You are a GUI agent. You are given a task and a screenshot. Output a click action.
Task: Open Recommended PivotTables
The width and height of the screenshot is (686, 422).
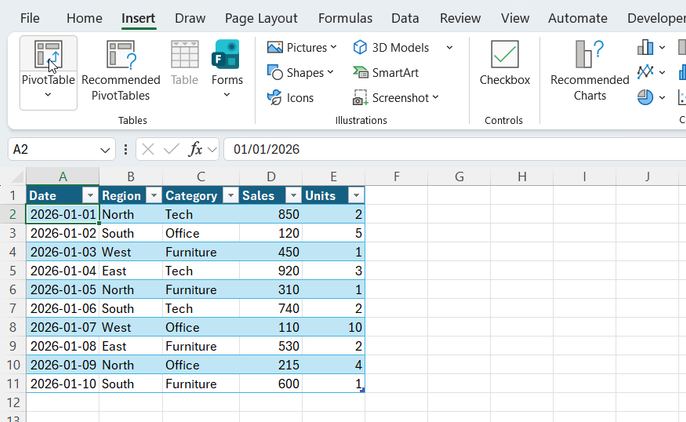pyautogui.click(x=121, y=71)
